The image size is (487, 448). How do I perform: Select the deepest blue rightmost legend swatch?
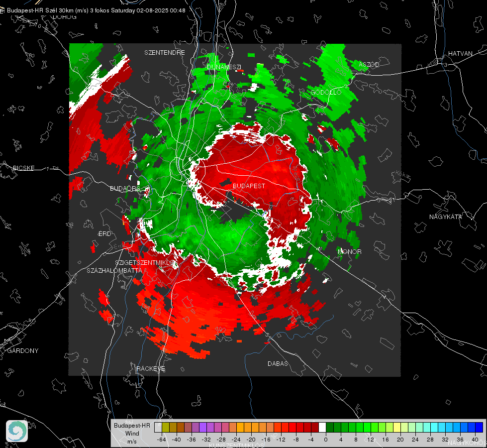pos(479,428)
